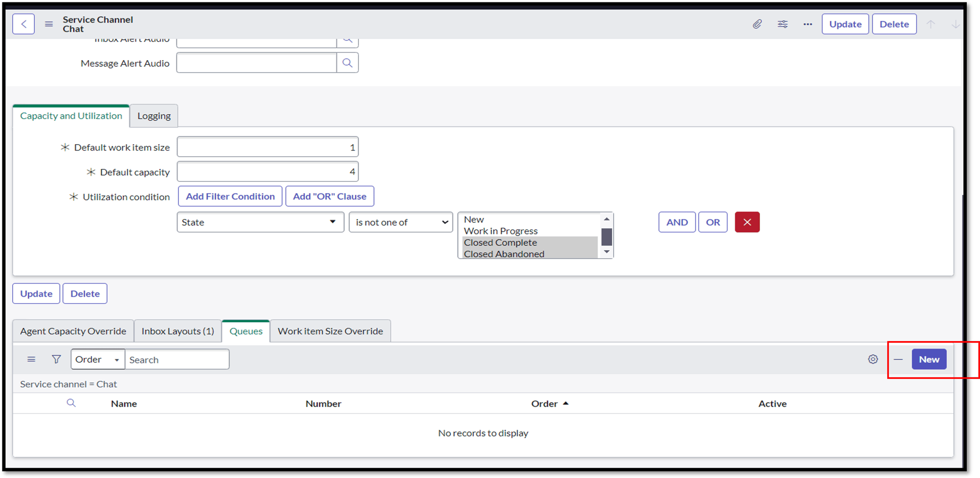Viewport: 980px width, 478px height.
Task: Open the Order search field dropdown
Action: point(97,359)
